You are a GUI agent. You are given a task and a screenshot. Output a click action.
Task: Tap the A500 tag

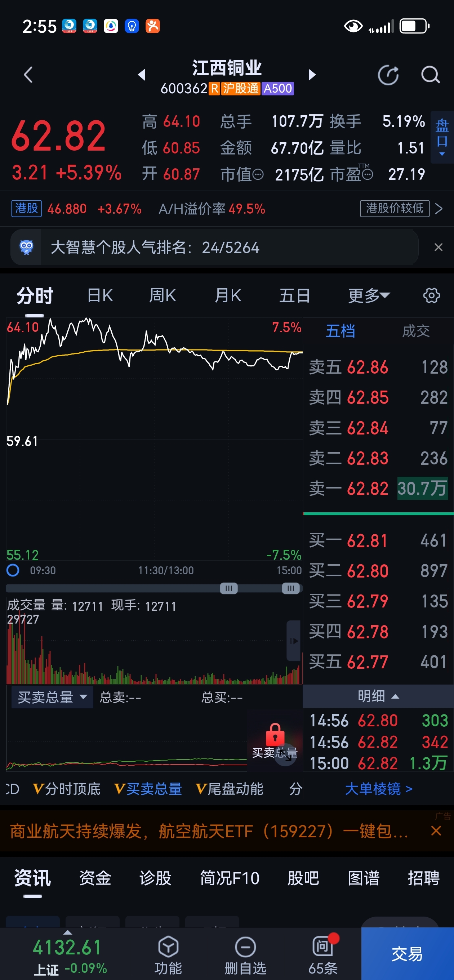pyautogui.click(x=278, y=89)
